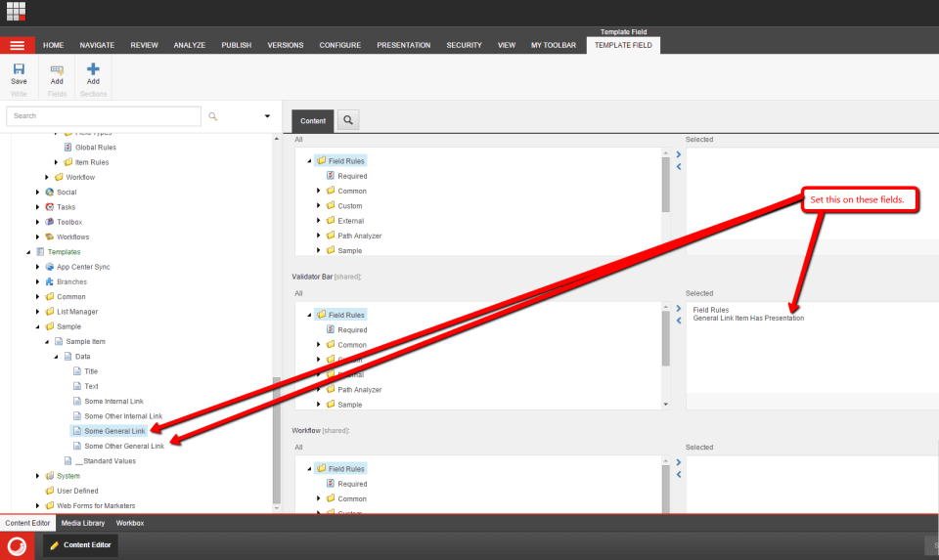Switch to Workbox bottom tab
Screen dimensions: 939x560
(x=130, y=523)
